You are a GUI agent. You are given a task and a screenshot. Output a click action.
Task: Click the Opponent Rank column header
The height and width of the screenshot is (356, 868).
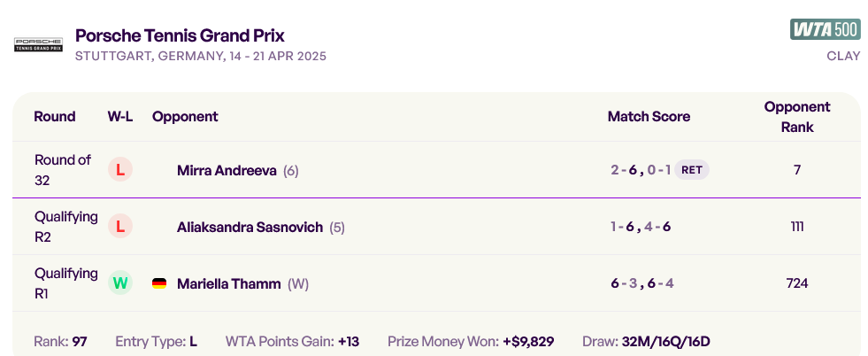[797, 117]
